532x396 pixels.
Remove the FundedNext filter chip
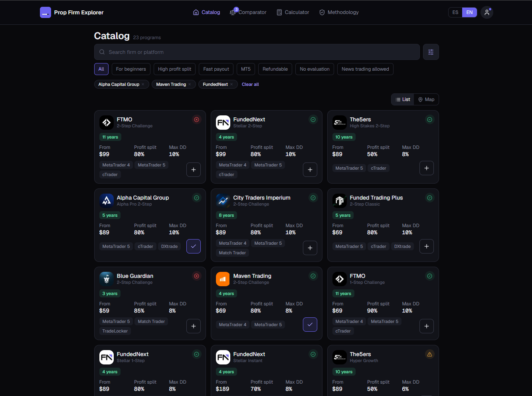click(231, 84)
